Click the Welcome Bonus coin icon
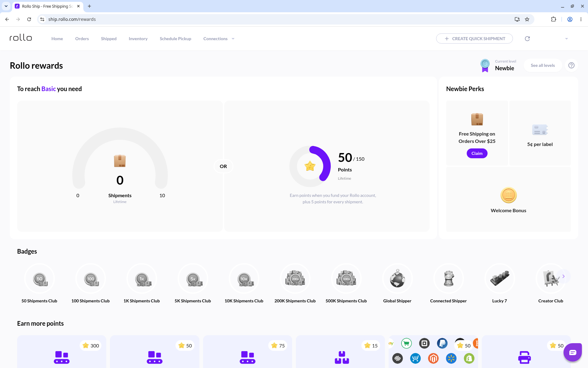 509,195
